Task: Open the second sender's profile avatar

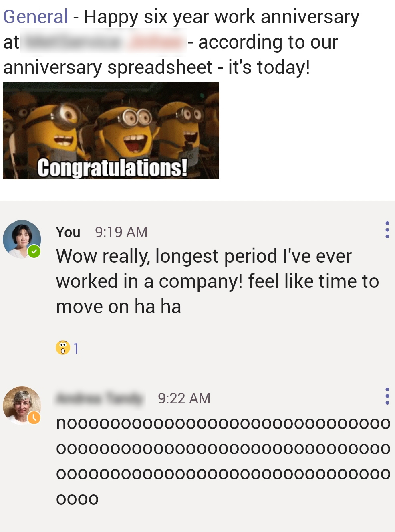Action: [x=22, y=405]
